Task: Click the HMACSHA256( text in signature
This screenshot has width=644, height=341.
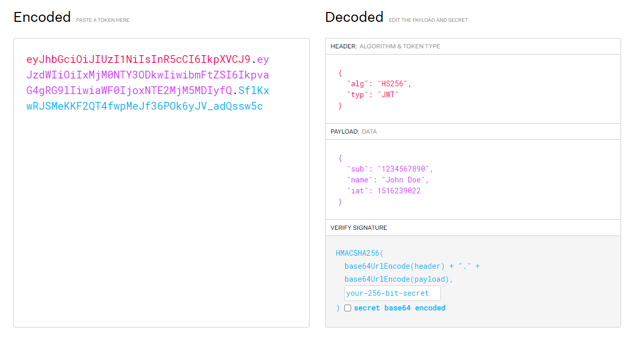Action: pyautogui.click(x=359, y=254)
